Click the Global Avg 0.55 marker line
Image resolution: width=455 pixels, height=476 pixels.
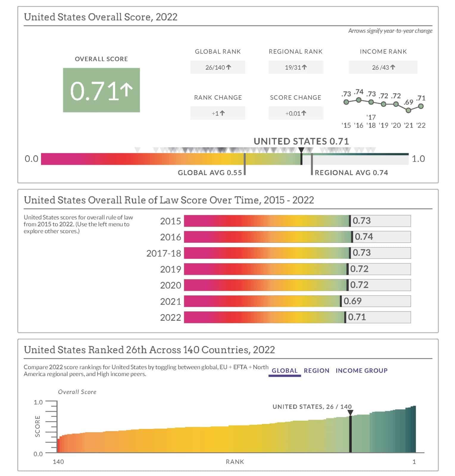click(x=245, y=164)
